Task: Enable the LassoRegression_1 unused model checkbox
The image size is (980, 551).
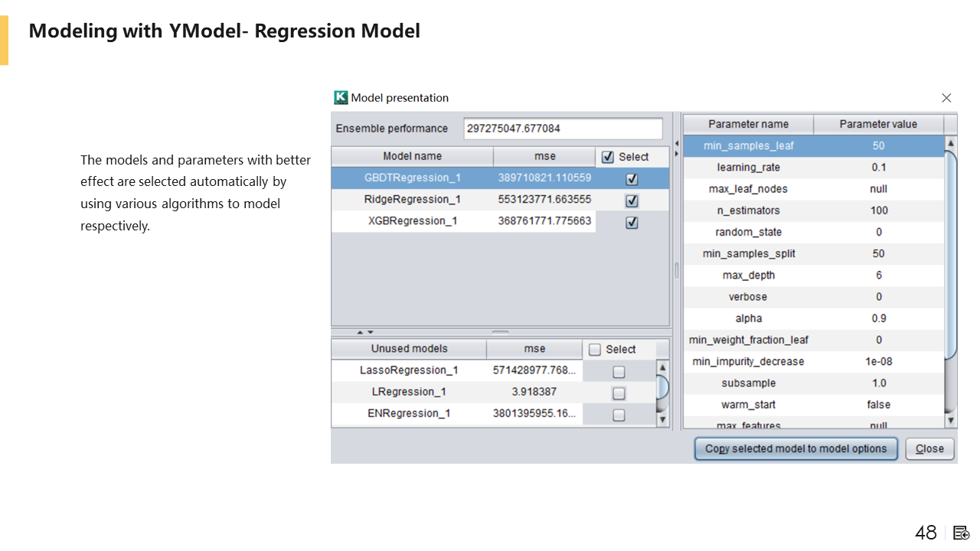Action: pos(619,372)
